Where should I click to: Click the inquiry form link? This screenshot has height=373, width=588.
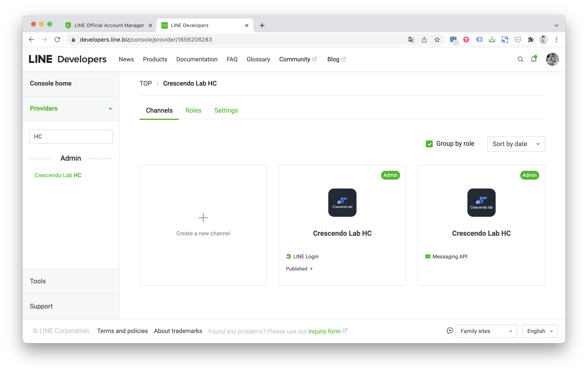(324, 331)
